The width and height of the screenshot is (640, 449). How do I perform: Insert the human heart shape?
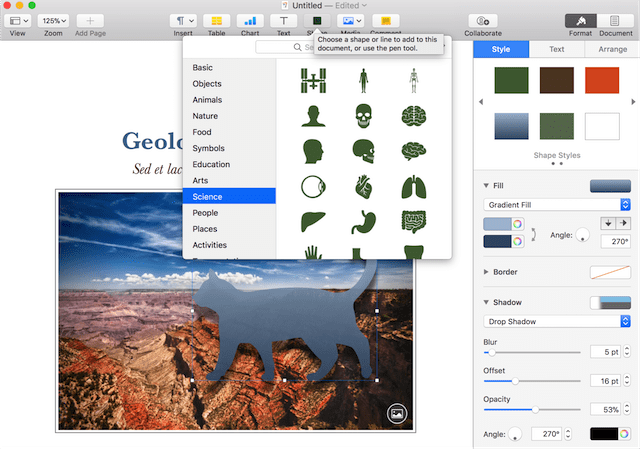pyautogui.click(x=363, y=187)
